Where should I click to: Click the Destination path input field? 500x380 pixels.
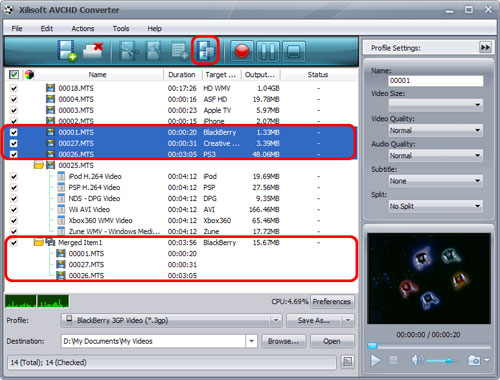[x=153, y=341]
